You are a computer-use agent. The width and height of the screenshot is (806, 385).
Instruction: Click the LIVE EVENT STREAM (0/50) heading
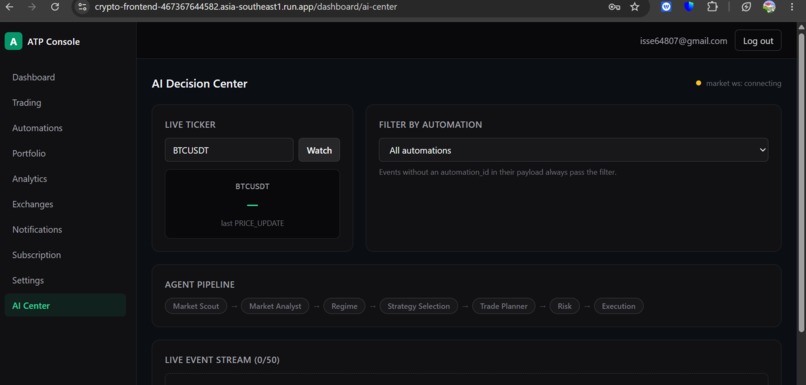click(222, 360)
